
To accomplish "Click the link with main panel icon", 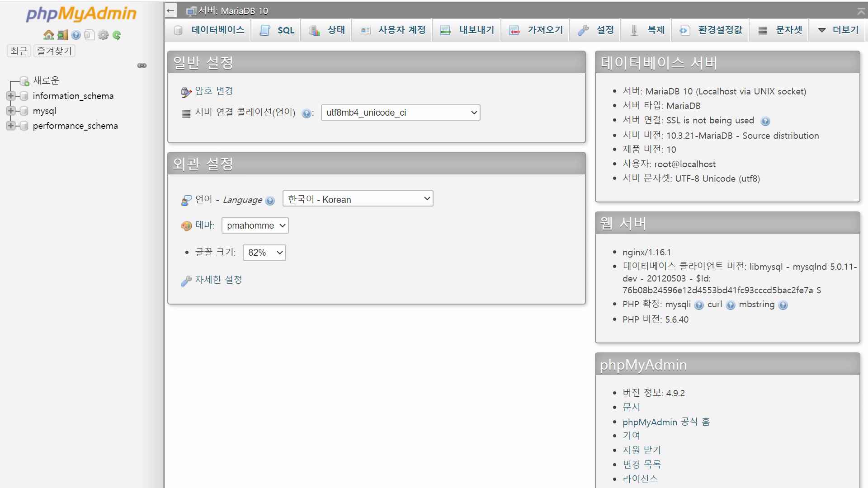I will pos(142,66).
